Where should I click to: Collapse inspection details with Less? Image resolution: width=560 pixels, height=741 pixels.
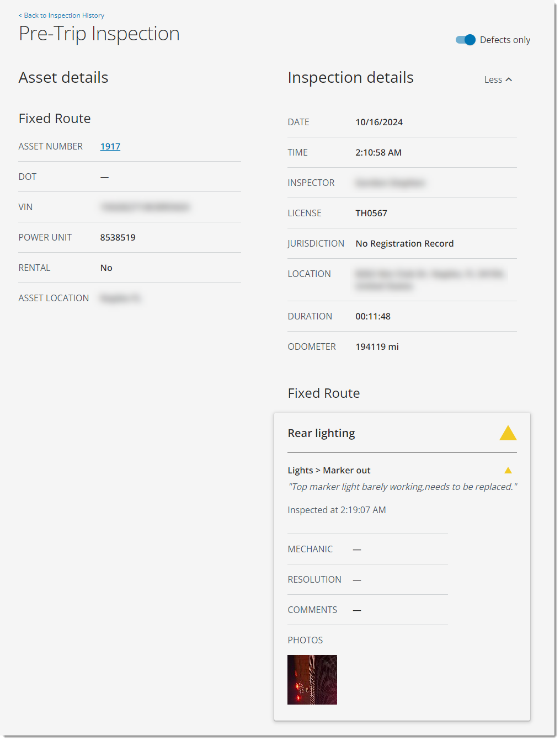click(x=498, y=79)
